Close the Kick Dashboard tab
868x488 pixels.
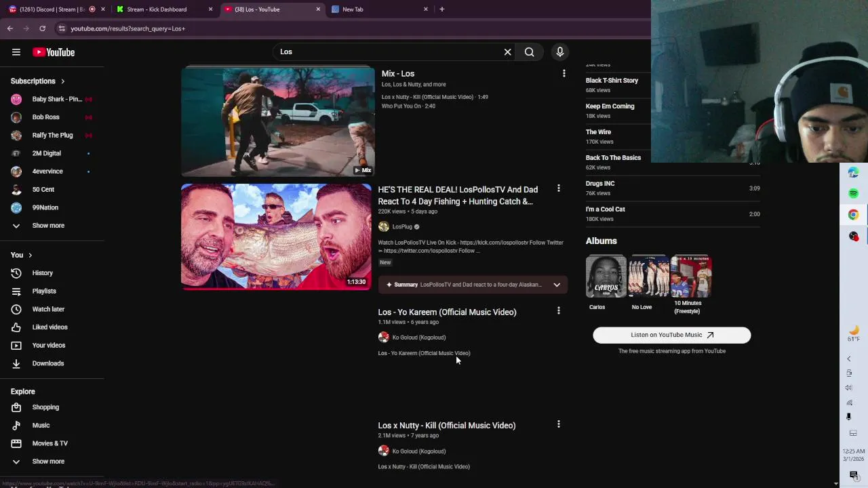tap(210, 9)
